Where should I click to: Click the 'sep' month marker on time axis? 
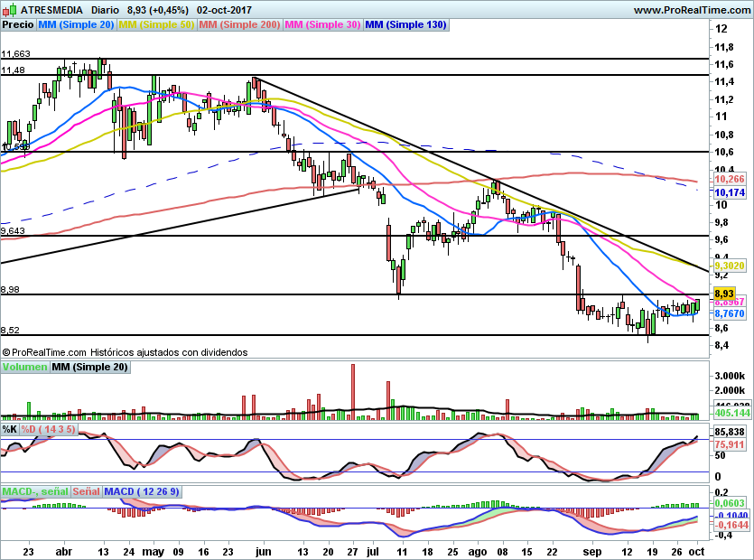(592, 551)
